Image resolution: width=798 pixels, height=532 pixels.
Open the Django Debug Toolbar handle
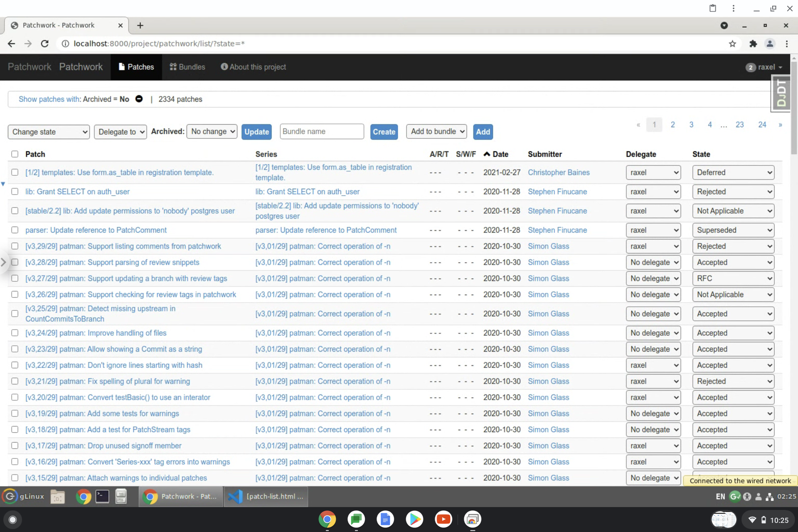tap(781, 94)
